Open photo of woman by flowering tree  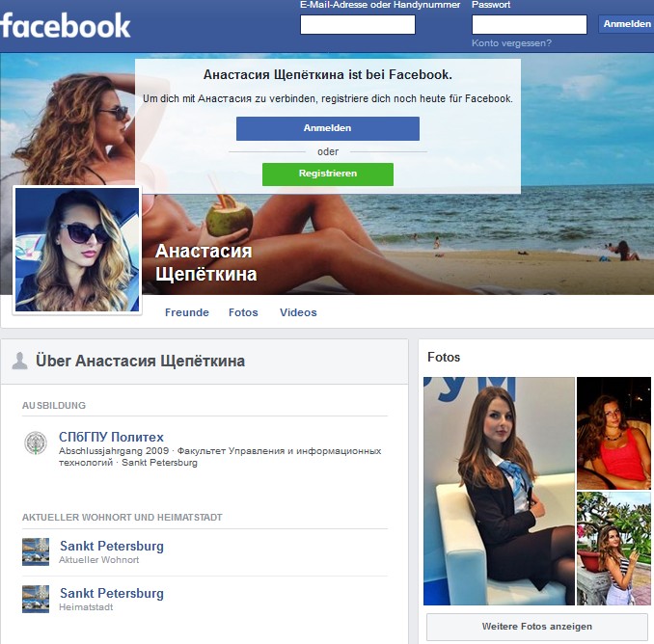[x=613, y=549]
